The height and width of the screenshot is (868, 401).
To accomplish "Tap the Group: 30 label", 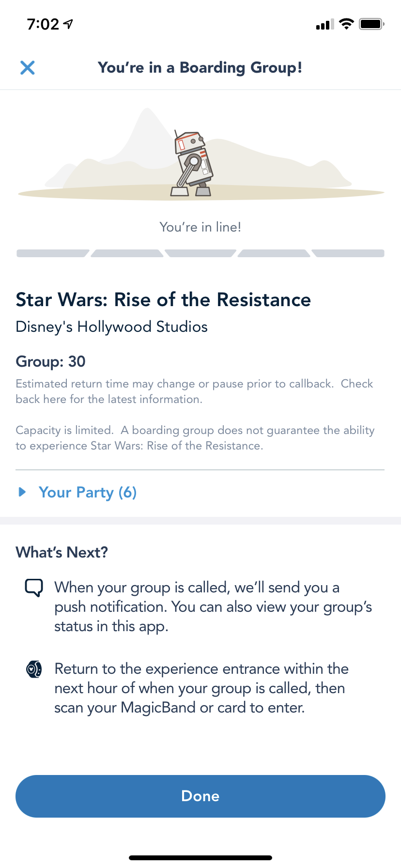I will [50, 361].
